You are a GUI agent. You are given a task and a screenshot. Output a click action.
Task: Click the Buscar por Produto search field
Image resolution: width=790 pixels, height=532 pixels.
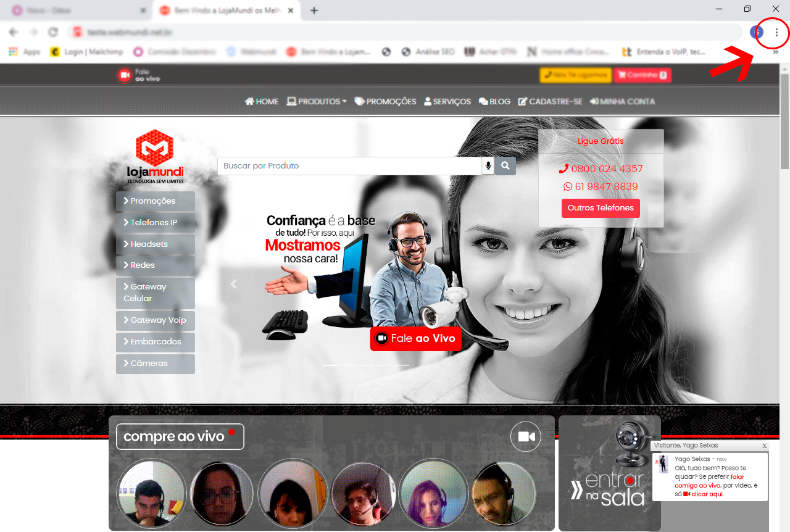coord(349,166)
